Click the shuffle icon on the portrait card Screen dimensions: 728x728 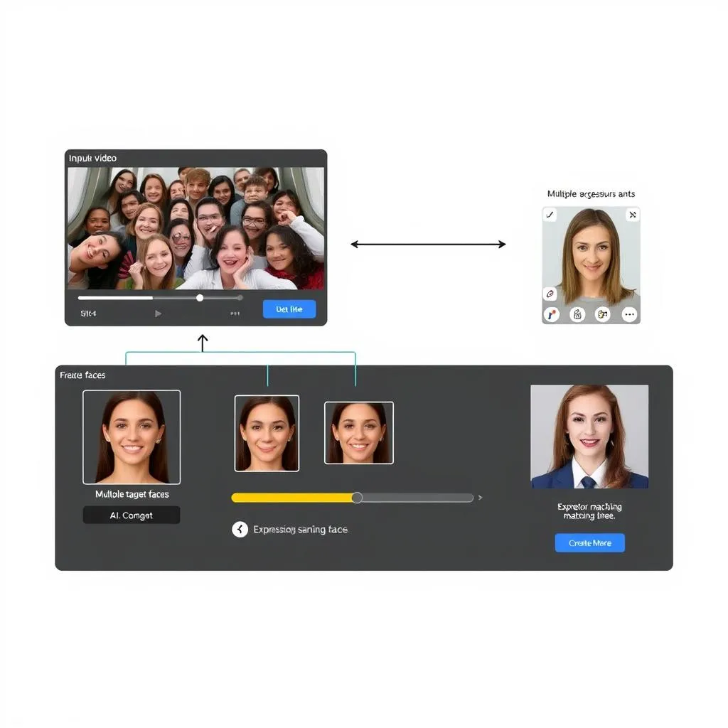coord(632,214)
